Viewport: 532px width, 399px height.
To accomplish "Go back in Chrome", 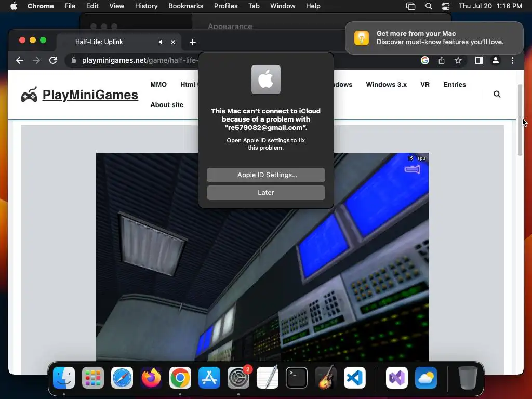I will click(20, 60).
